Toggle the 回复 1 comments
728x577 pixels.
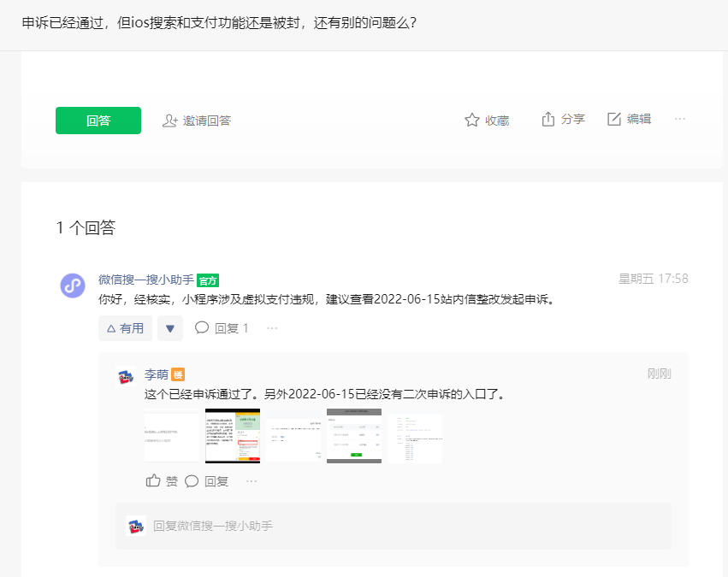[x=222, y=328]
